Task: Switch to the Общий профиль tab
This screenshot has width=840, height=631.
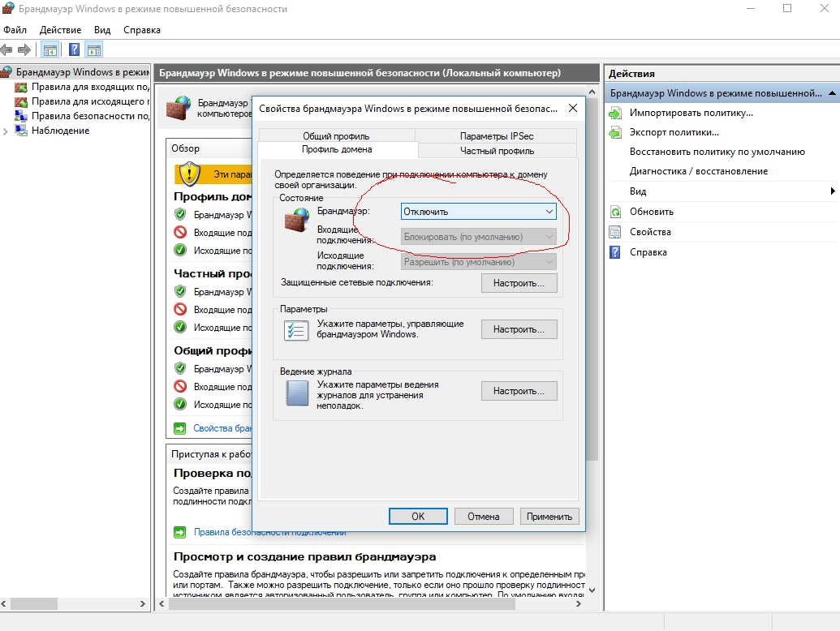Action: (x=336, y=136)
